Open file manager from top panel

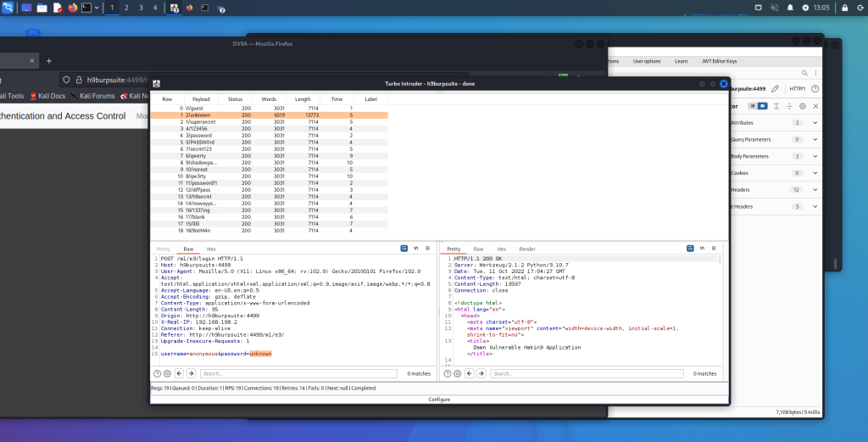click(x=42, y=8)
